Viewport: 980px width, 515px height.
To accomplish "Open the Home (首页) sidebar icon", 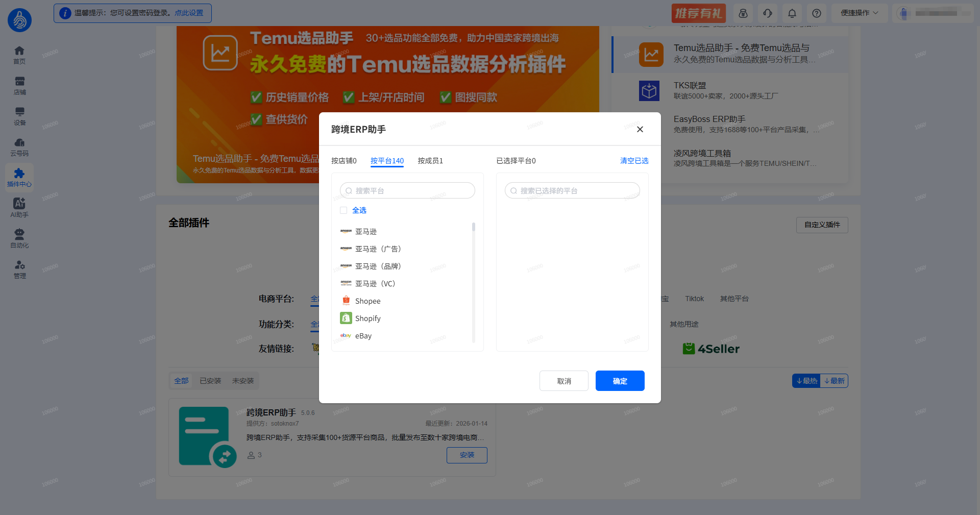I will tap(19, 55).
